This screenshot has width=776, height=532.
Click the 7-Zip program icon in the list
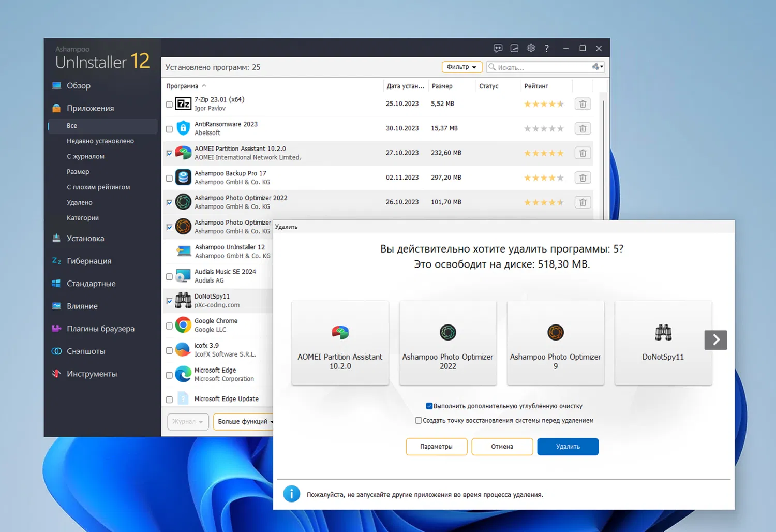(183, 104)
